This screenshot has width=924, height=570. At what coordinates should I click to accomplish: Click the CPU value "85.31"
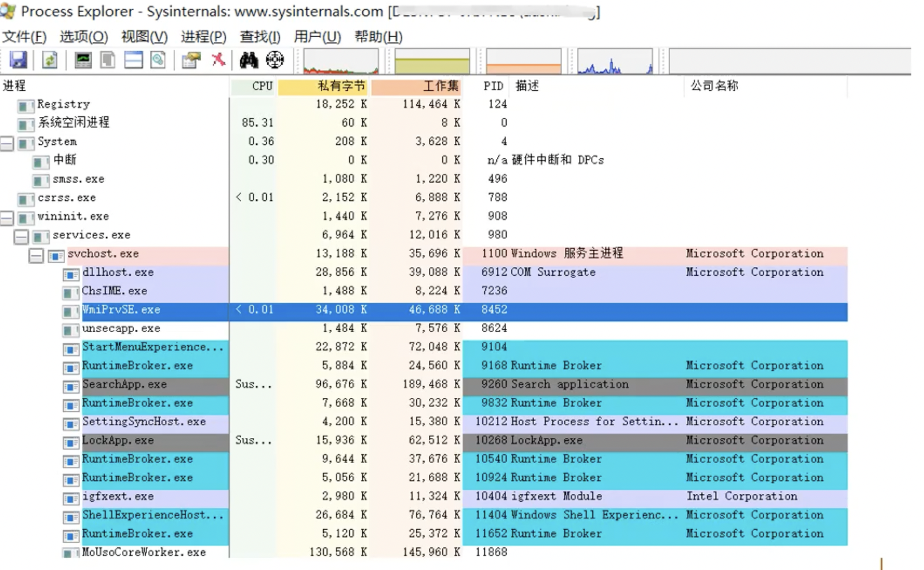(x=257, y=123)
